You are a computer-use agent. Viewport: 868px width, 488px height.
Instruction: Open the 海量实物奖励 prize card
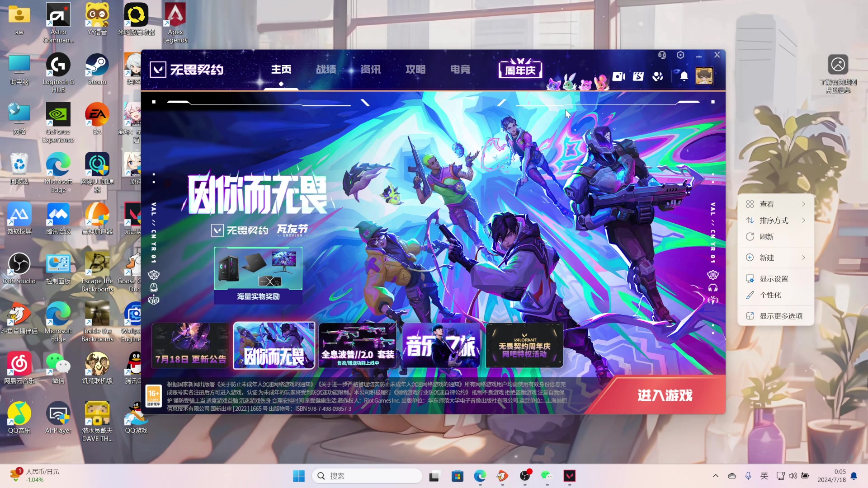pos(258,275)
